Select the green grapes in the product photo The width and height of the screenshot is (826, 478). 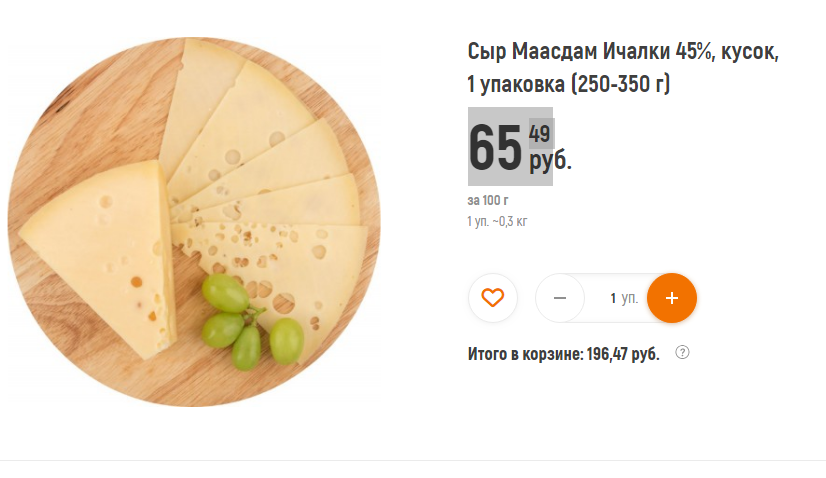[252, 323]
